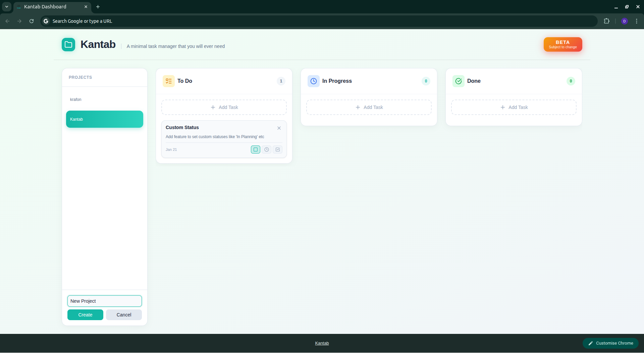The image size is (644, 353).
Task: Select the krafon project in sidebar
Action: pyautogui.click(x=75, y=99)
